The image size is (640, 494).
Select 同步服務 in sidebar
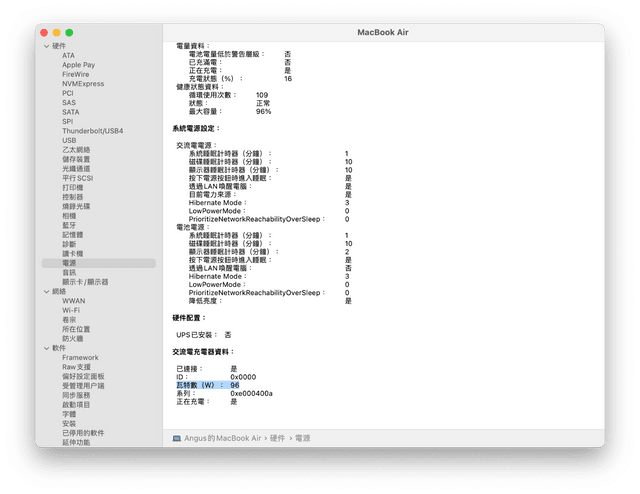tap(76, 395)
